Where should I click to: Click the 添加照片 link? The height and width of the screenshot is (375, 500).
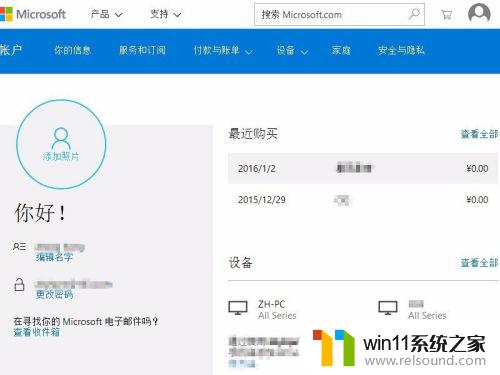click(61, 156)
